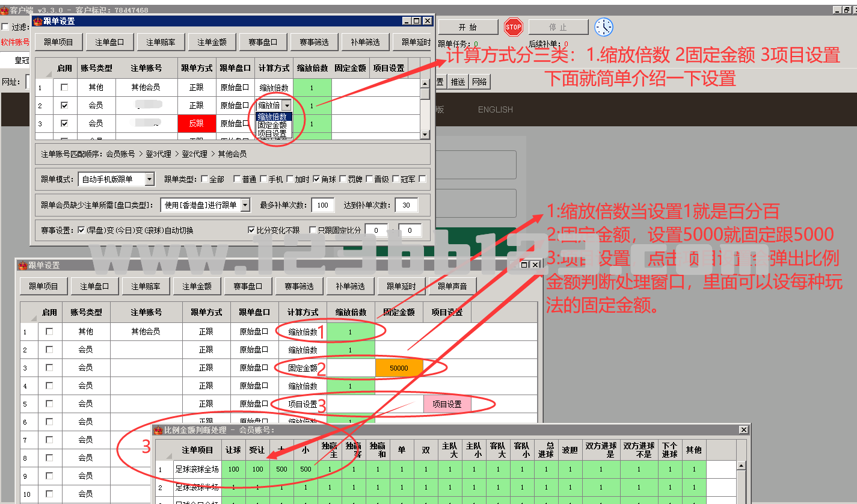This screenshot has height=504, width=857.
Task: Close the 比例金额判断处理 window
Action: pos(743,429)
